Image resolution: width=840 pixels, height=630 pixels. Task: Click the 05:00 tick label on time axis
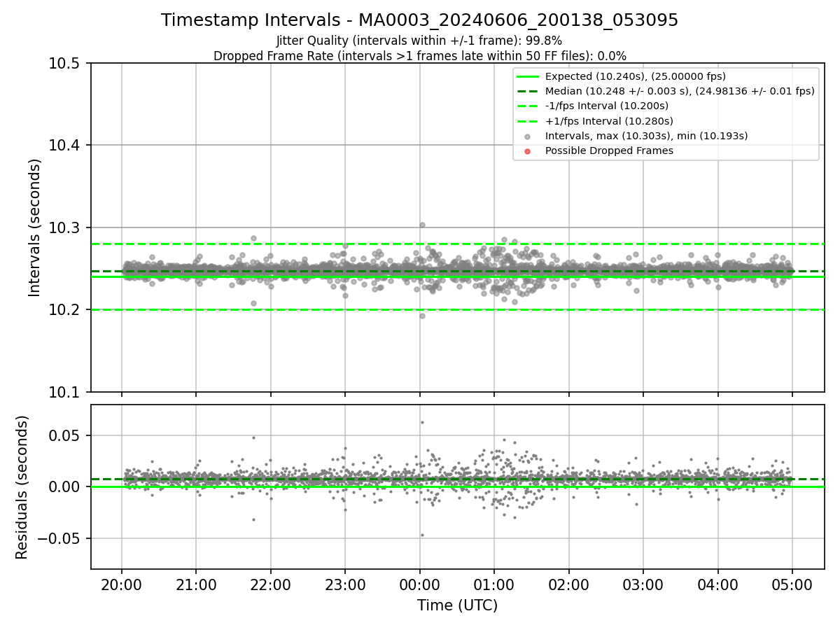tap(792, 584)
